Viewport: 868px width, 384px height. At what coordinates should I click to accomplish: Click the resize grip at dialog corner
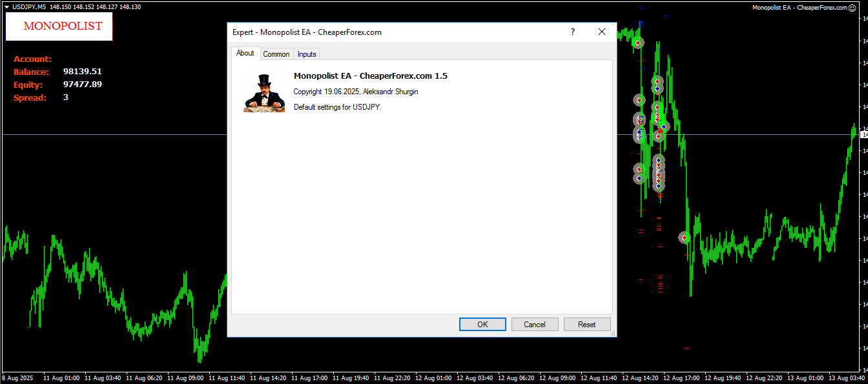613,333
